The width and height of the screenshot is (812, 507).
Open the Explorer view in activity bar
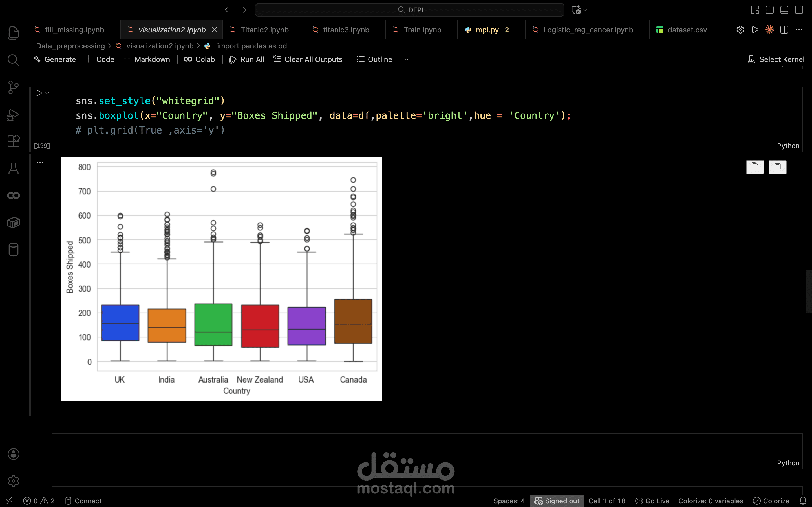pyautogui.click(x=14, y=33)
